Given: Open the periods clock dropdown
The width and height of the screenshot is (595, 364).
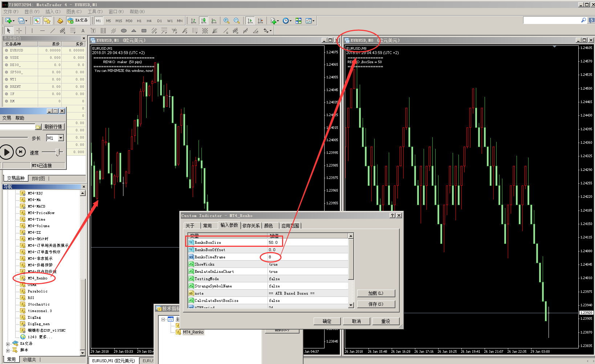Looking at the screenshot, I should (x=287, y=21).
